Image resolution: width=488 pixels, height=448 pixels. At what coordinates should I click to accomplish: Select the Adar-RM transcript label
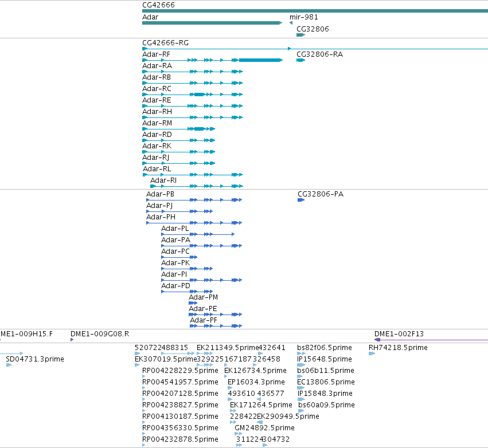pos(157,123)
